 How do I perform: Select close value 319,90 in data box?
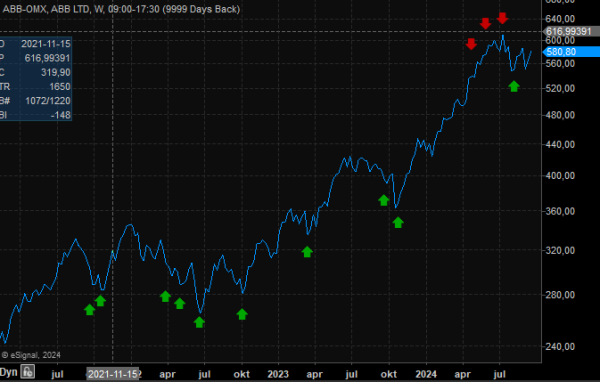[55, 72]
